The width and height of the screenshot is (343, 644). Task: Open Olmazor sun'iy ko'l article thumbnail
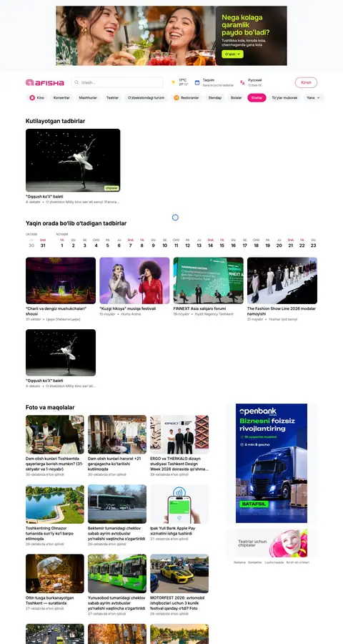55,504
